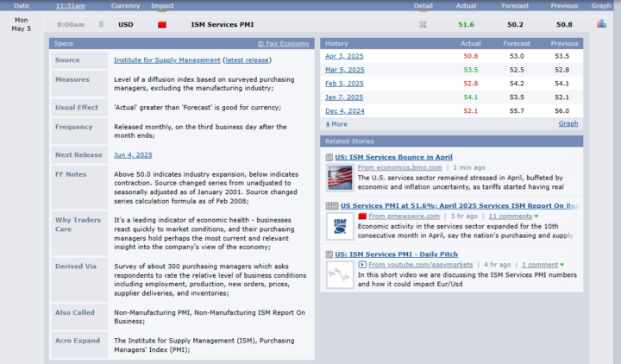The width and height of the screenshot is (621, 364).
Task: Open ISM logo thumbnail of prnewswire story
Action: (340, 226)
